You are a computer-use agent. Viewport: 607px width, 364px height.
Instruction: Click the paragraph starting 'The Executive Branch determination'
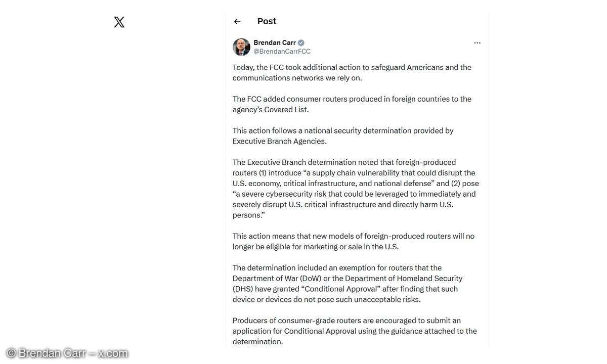(354, 189)
